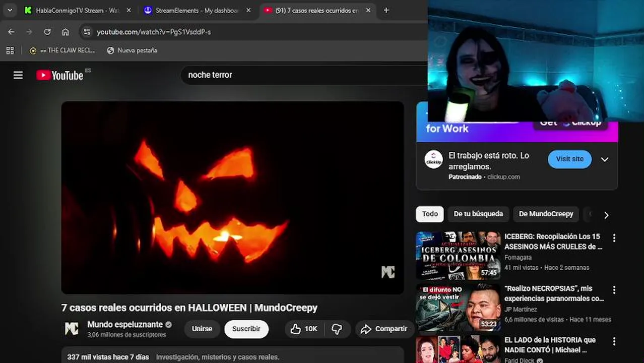The width and height of the screenshot is (644, 363).
Task: Click the Compartir share button
Action: coord(384,329)
